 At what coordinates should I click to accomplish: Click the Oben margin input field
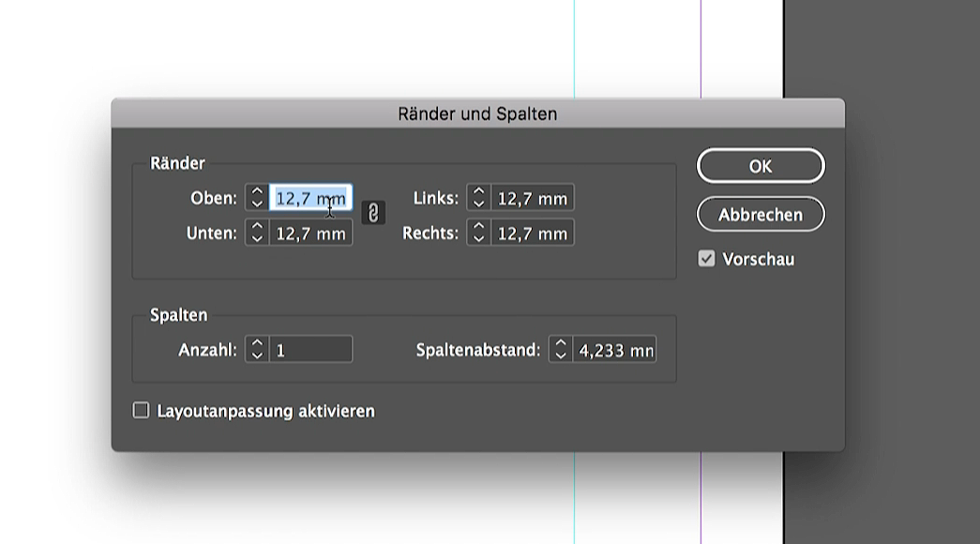coord(310,198)
